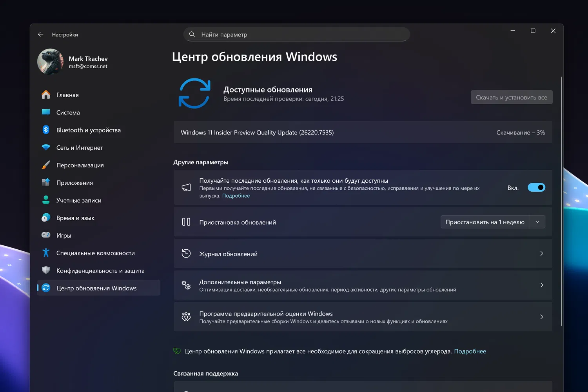Open Конфиденциальность и защита section
Image resolution: width=588 pixels, height=392 pixels.
point(100,270)
